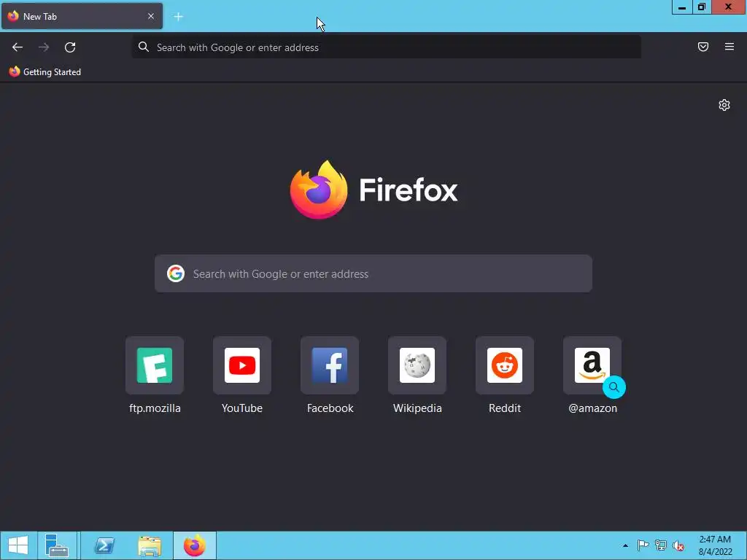This screenshot has width=747, height=560.
Task: Click the forward navigation arrow
Action: coord(44,47)
